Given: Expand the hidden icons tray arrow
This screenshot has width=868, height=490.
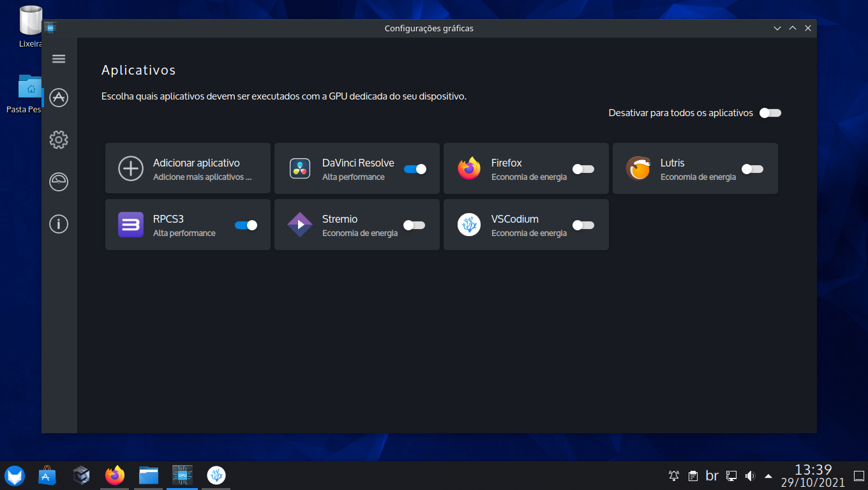Looking at the screenshot, I should pyautogui.click(x=768, y=475).
